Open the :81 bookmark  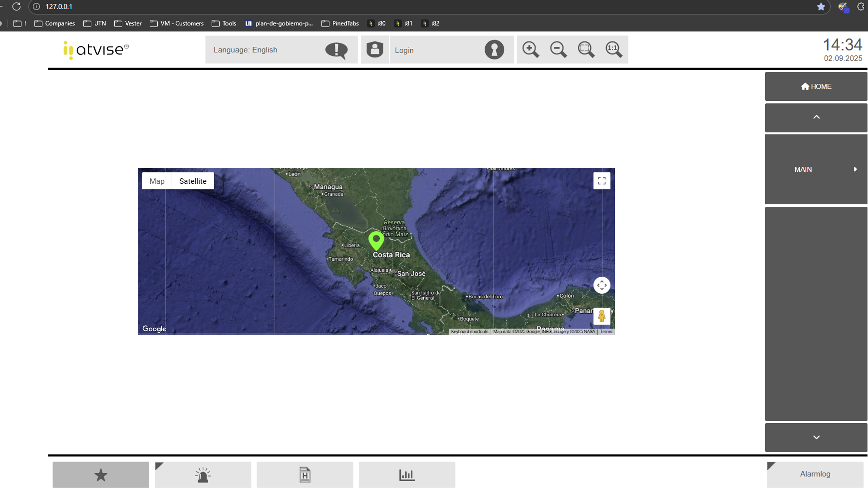click(403, 23)
